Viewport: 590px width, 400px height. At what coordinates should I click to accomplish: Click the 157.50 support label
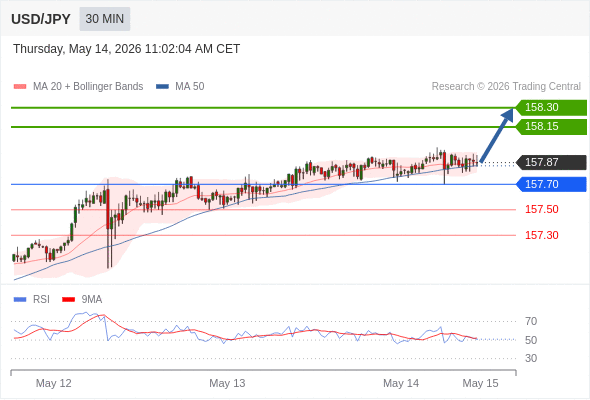542,209
